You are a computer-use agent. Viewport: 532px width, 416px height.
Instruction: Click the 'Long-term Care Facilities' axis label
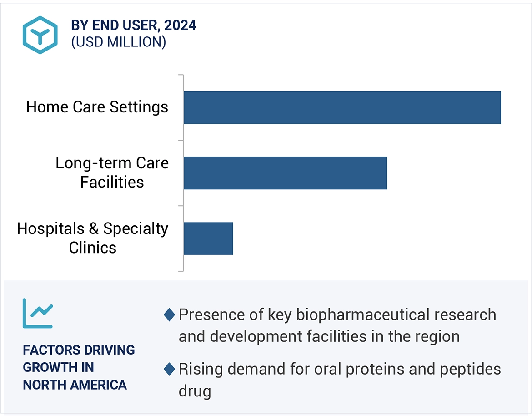(x=112, y=172)
